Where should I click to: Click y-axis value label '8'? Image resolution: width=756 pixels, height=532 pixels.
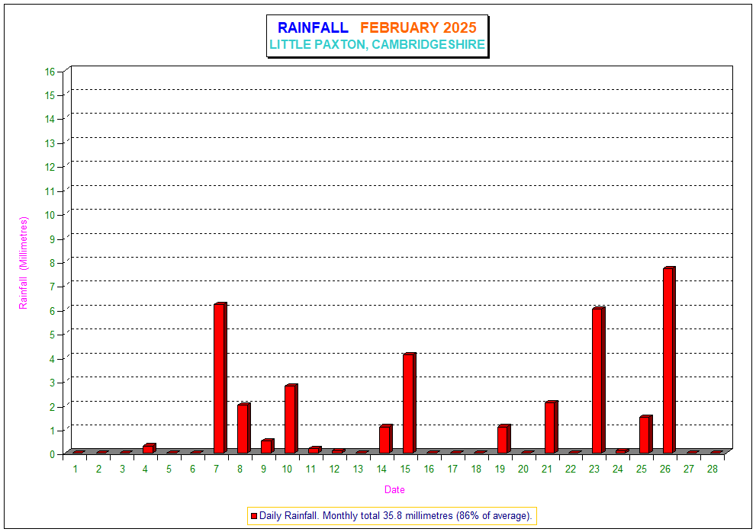[53, 263]
